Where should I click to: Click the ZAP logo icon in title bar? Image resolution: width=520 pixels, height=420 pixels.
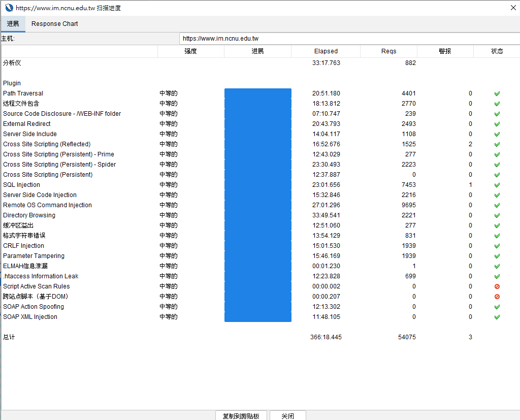[x=9, y=8]
